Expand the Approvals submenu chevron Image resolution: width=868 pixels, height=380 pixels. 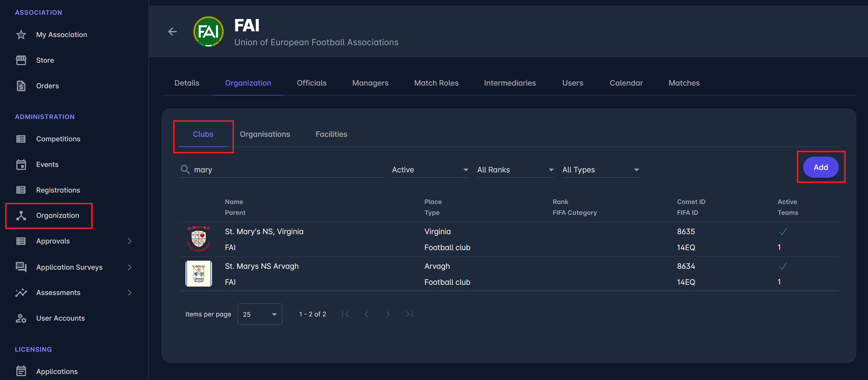pyautogui.click(x=130, y=241)
